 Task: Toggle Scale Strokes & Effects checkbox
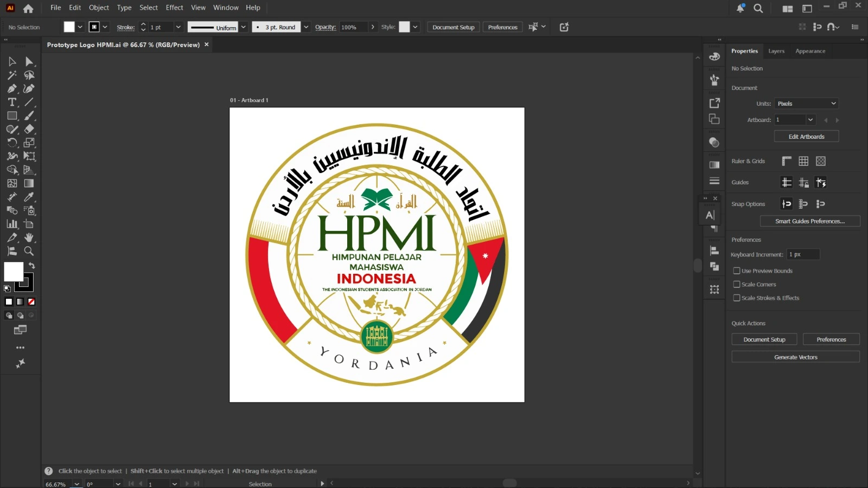click(x=737, y=298)
